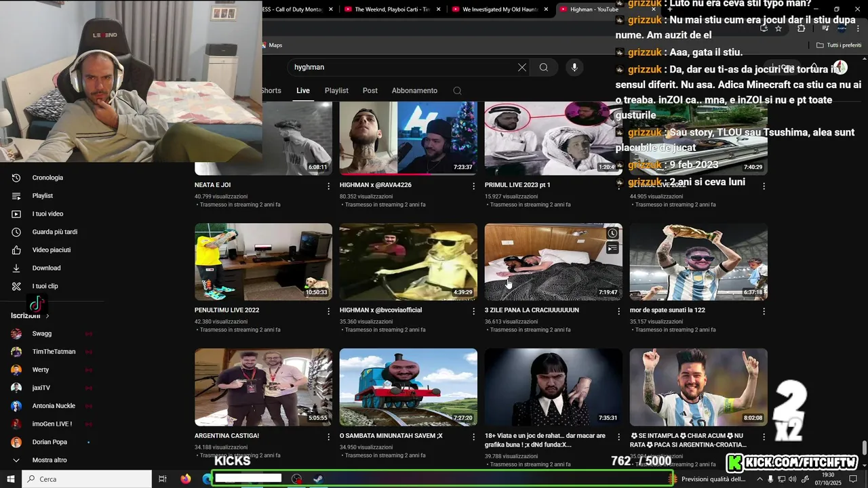Open Dorian Popa channel
868x488 pixels.
tap(51, 442)
